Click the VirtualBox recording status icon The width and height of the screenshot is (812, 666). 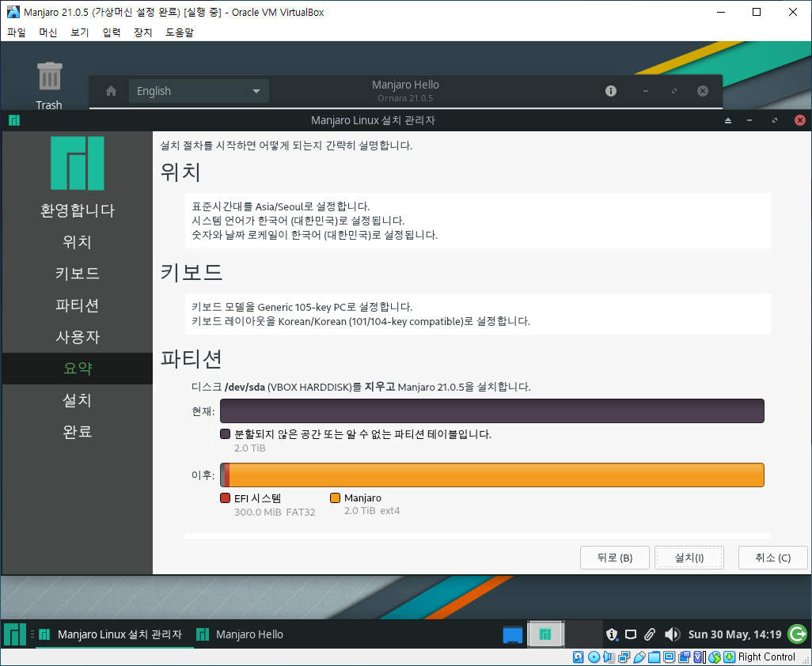pyautogui.click(x=684, y=657)
